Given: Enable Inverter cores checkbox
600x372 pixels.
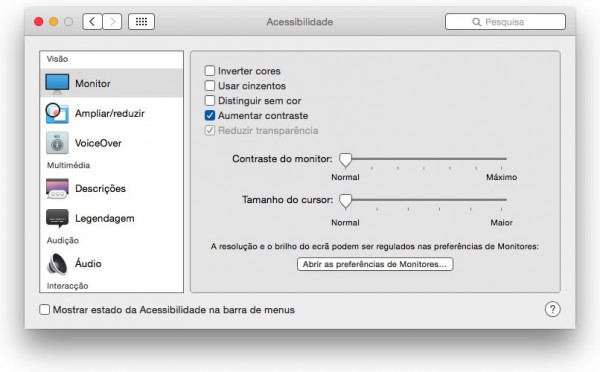Looking at the screenshot, I should [x=210, y=71].
